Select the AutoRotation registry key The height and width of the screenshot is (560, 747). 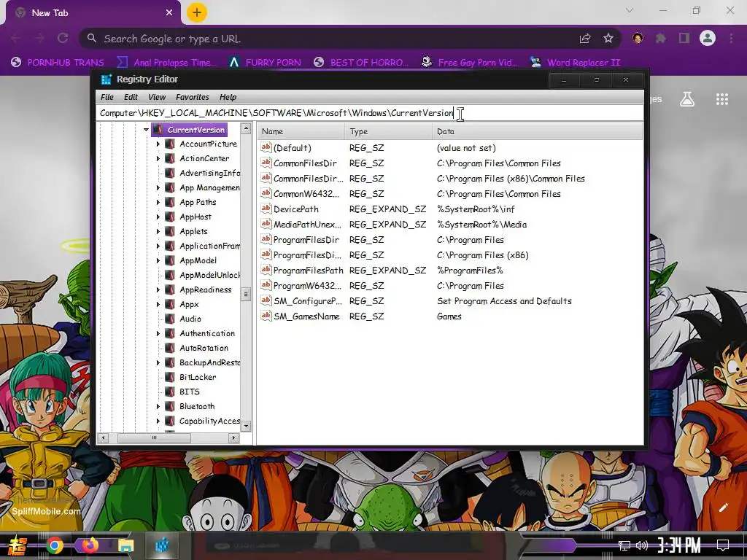pos(204,348)
